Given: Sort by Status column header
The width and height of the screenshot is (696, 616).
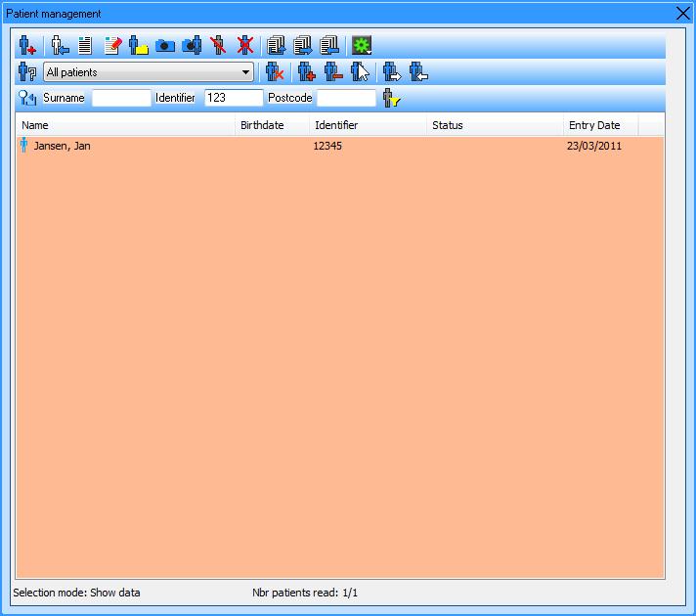Looking at the screenshot, I should [x=495, y=125].
